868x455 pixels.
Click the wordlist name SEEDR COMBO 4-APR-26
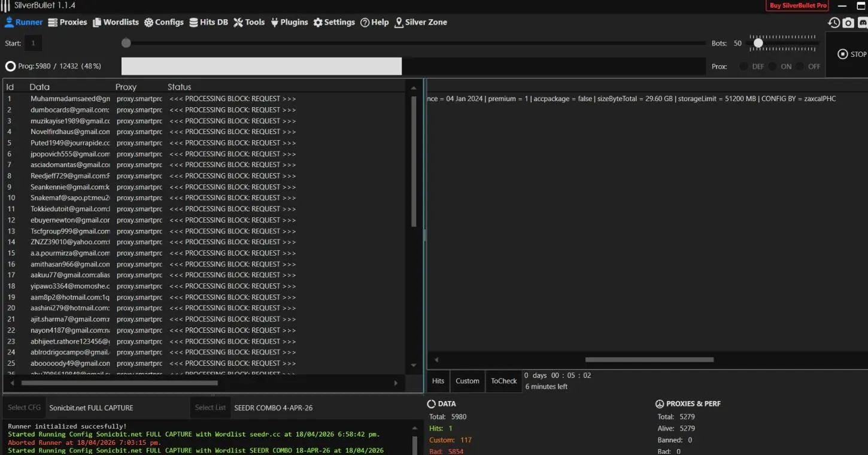click(x=274, y=408)
